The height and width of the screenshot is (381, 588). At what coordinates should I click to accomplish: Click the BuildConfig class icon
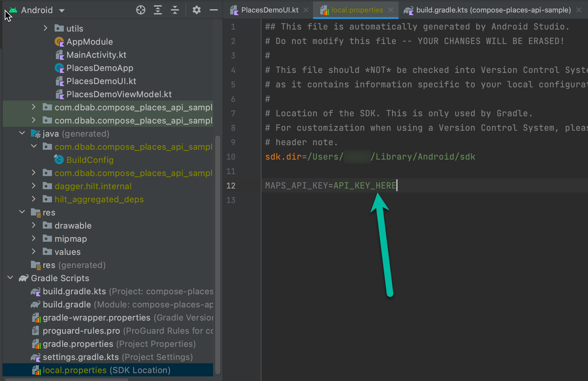click(x=59, y=160)
